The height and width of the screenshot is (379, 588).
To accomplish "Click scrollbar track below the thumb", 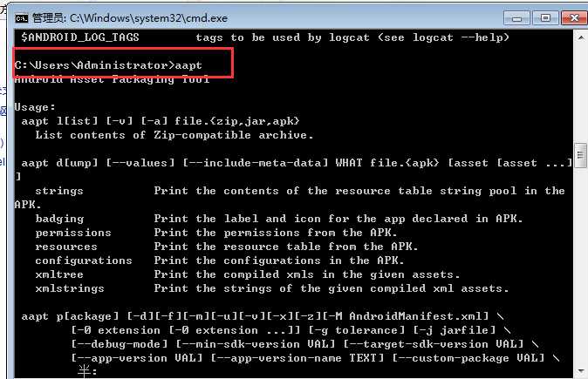I will pyautogui.click(x=580, y=266).
